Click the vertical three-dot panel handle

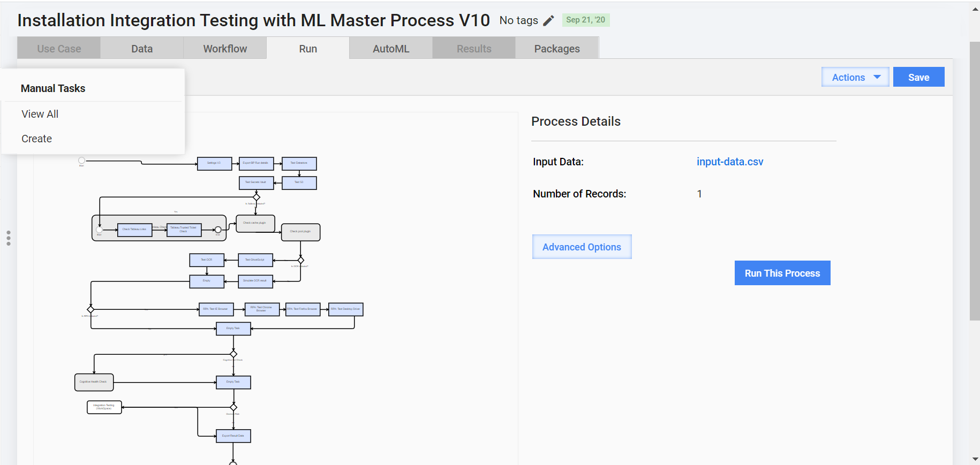[9, 238]
